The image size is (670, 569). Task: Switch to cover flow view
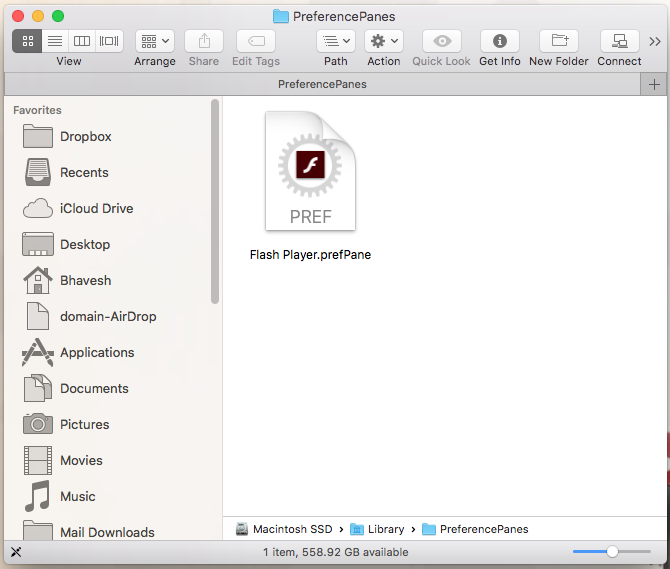(x=109, y=41)
